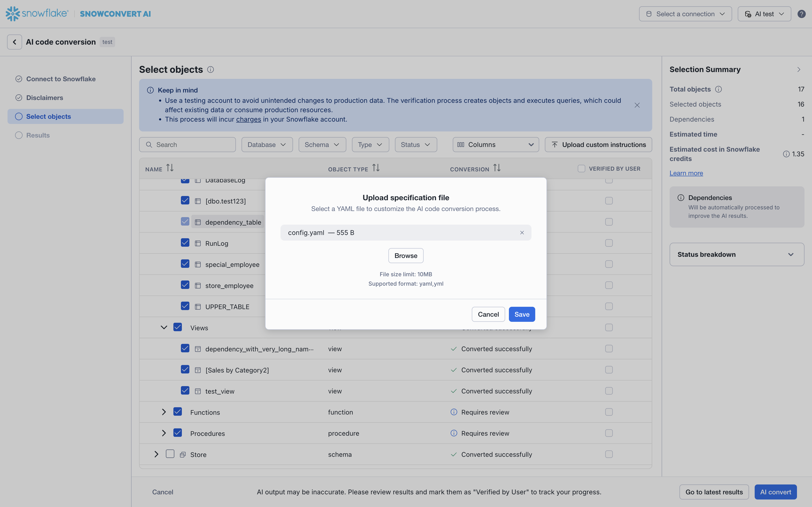Click the info icon next to Select objects
The height and width of the screenshot is (507, 812).
point(210,70)
